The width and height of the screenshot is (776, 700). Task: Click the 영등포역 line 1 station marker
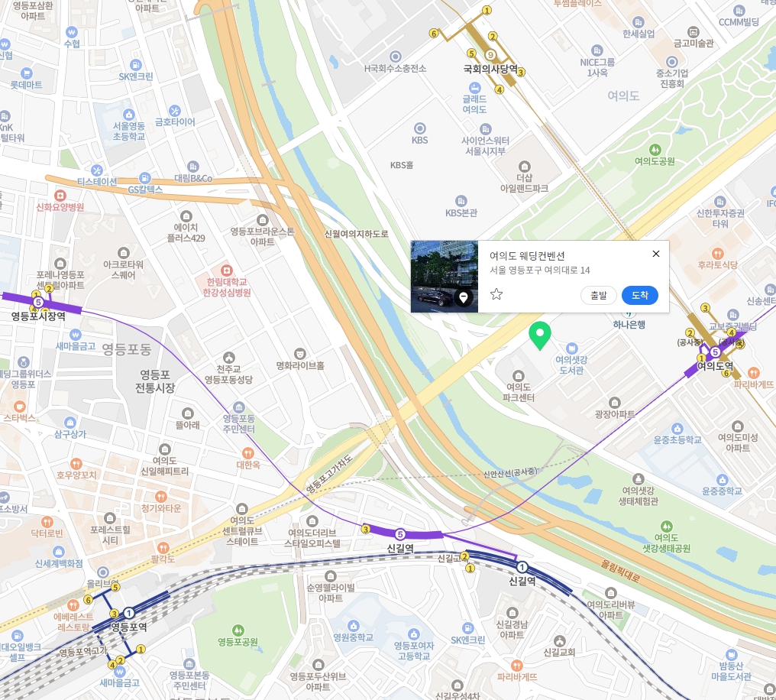pos(128,613)
